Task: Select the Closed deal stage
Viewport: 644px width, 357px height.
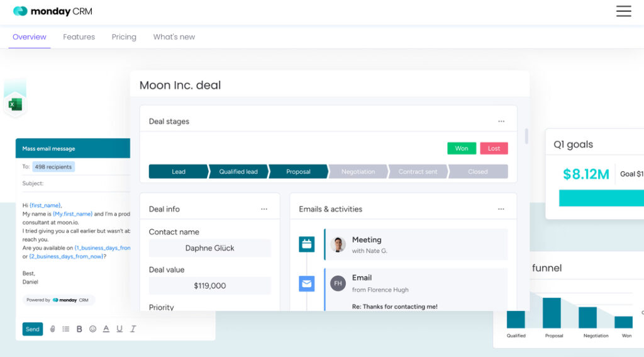Action: 478,171
